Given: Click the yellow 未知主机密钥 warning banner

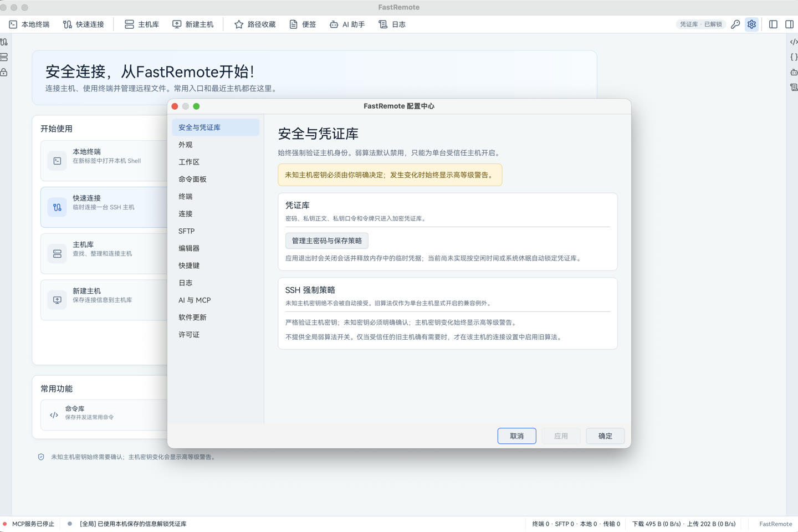Looking at the screenshot, I should [390, 175].
